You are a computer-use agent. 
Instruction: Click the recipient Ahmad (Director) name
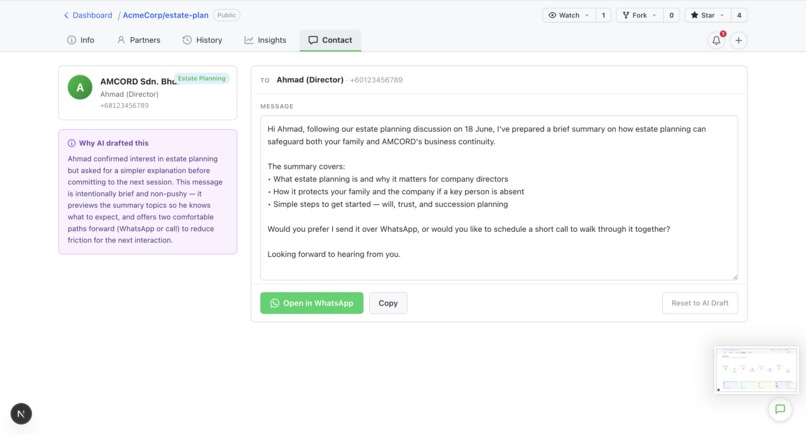[x=310, y=80]
